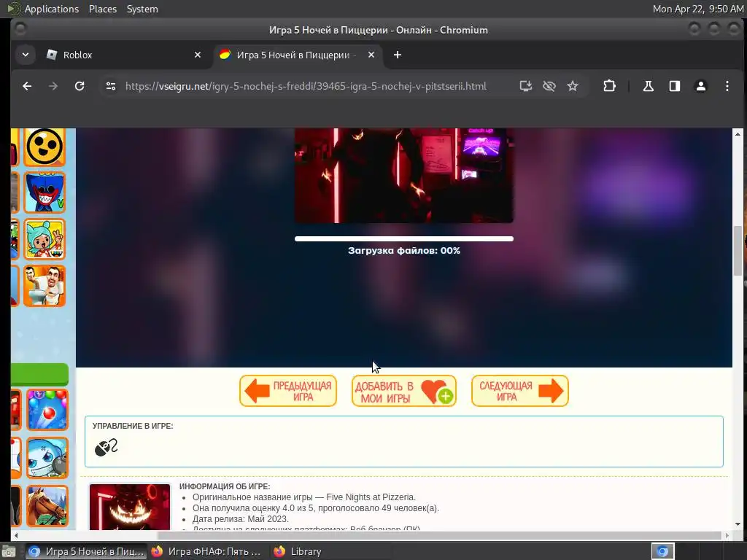Open the Toca girl game icon

tap(44, 239)
